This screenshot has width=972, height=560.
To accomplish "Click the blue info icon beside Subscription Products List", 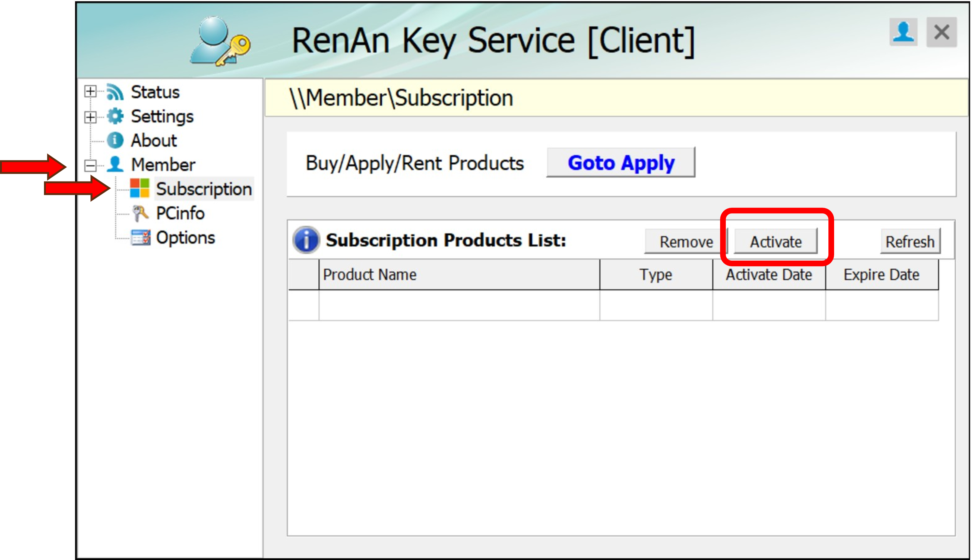I will pos(306,240).
